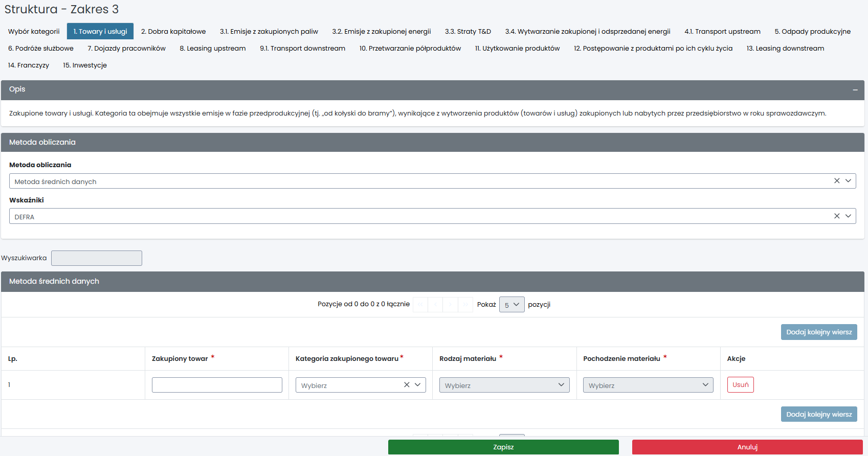Go to 15. Inwestycje tab
This screenshot has height=456, width=868.
(x=85, y=65)
